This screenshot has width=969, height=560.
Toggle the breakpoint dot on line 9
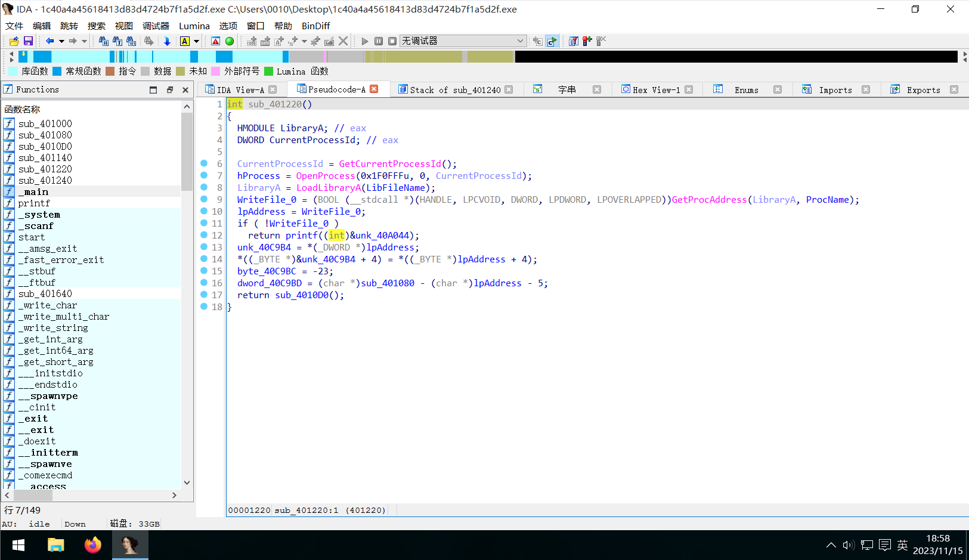pos(204,199)
